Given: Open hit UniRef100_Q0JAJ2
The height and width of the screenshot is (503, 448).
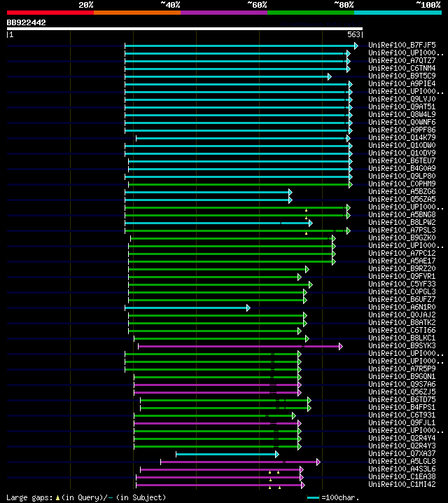Looking at the screenshot, I should tap(402, 315).
